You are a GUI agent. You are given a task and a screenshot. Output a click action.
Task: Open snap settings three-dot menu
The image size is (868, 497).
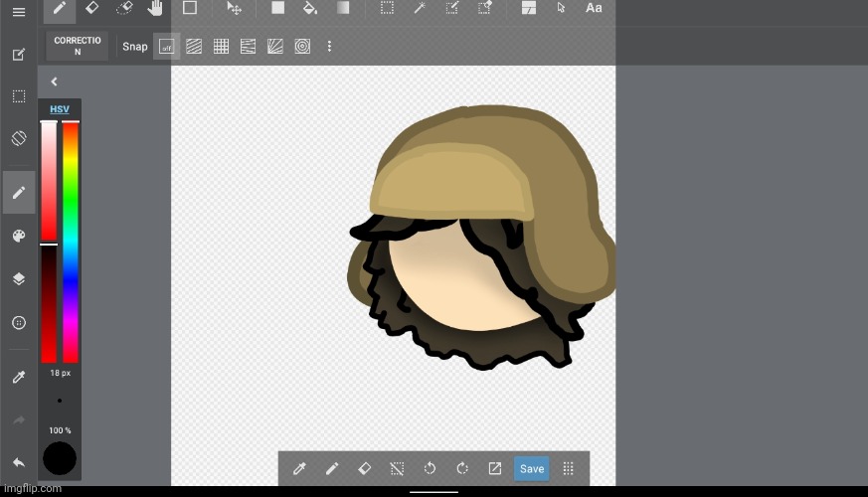pyautogui.click(x=329, y=47)
